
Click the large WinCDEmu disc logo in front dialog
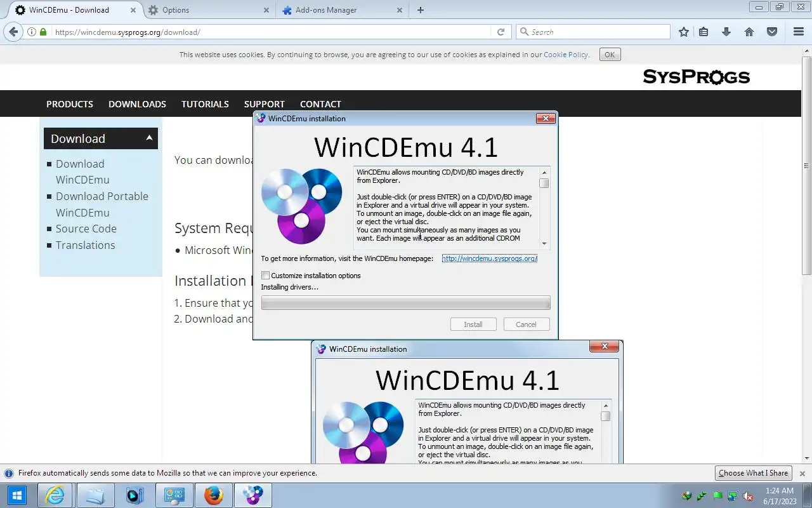point(302,206)
